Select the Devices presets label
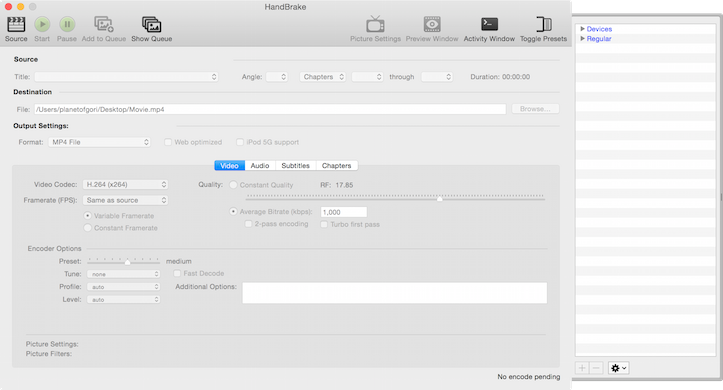723x390 pixels. [599, 29]
